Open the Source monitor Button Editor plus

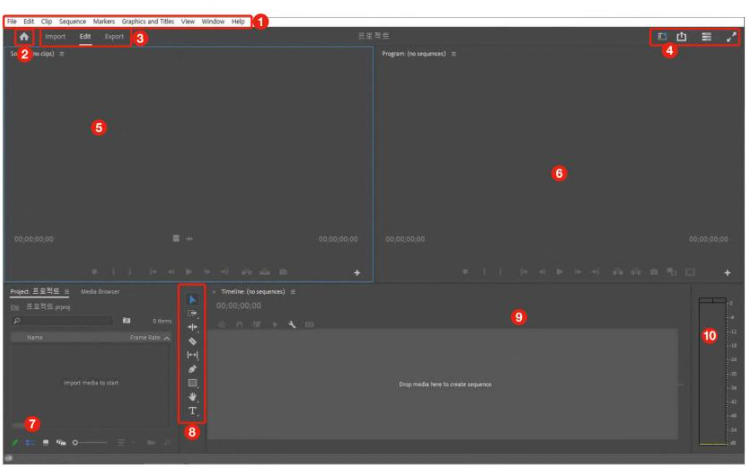[357, 273]
